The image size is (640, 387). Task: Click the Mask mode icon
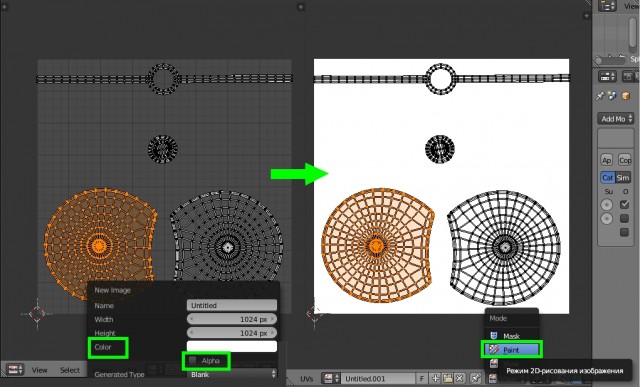(494, 336)
